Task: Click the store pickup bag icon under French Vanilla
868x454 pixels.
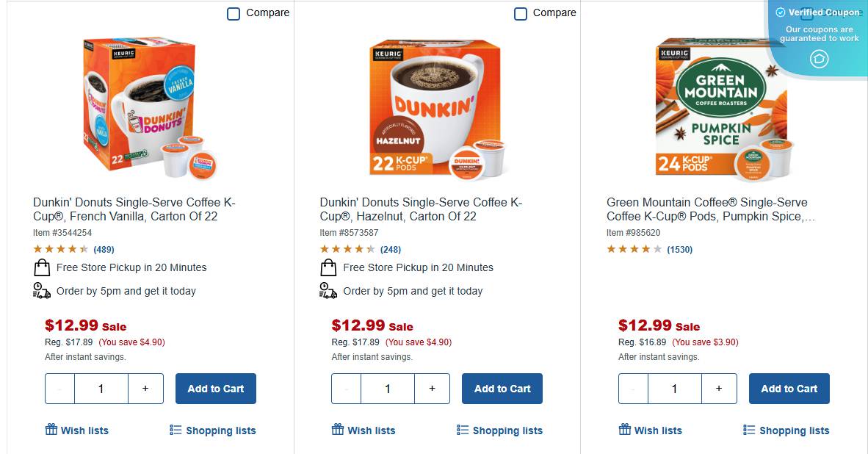Action: [x=41, y=267]
